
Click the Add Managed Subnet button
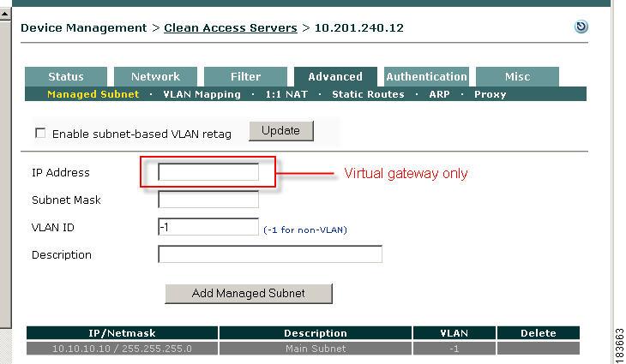(x=249, y=294)
